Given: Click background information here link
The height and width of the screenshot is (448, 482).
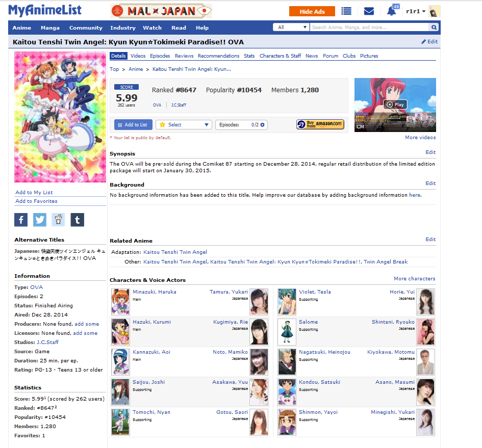Looking at the screenshot, I should (415, 195).
